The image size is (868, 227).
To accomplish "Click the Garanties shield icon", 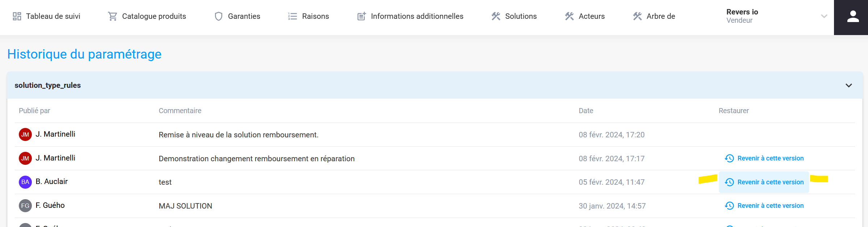I will (219, 16).
